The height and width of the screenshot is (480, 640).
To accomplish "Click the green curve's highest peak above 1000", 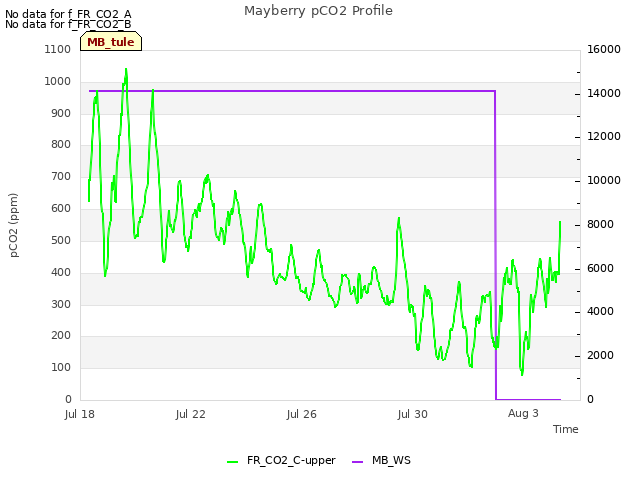I will [x=126, y=70].
